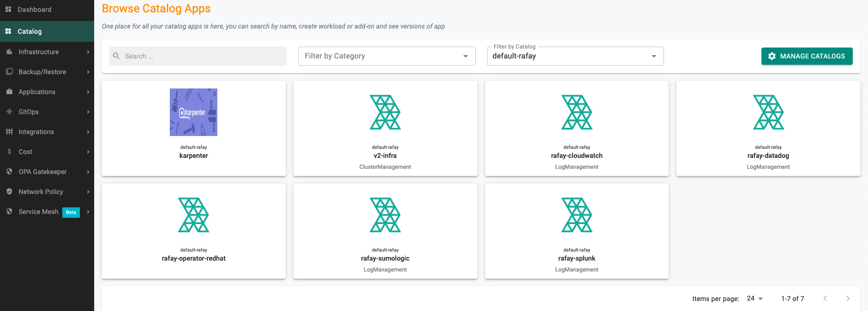The width and height of the screenshot is (868, 311).
Task: Open GitOps menu item
Action: pyautogui.click(x=47, y=112)
